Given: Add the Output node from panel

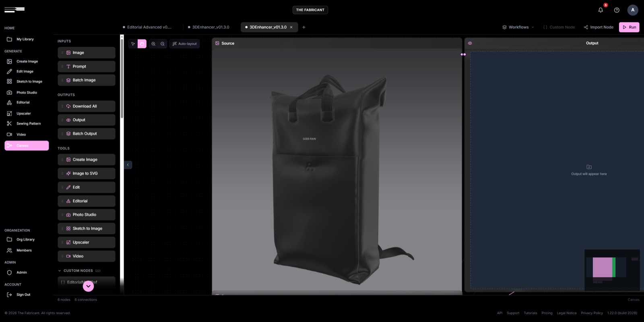Looking at the screenshot, I should pos(87,120).
